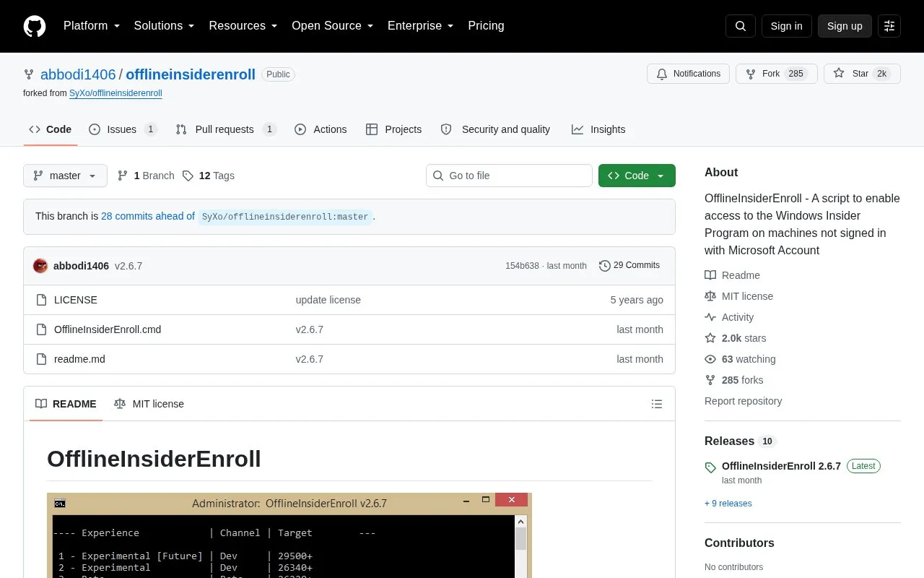Expand the Enterprise menu
This screenshot has width=924, height=578.
point(421,26)
